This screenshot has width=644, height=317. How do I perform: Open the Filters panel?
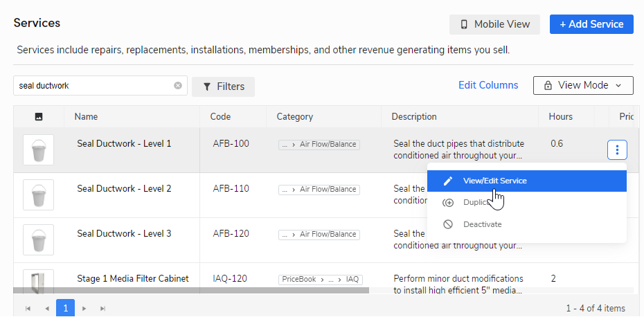[223, 87]
